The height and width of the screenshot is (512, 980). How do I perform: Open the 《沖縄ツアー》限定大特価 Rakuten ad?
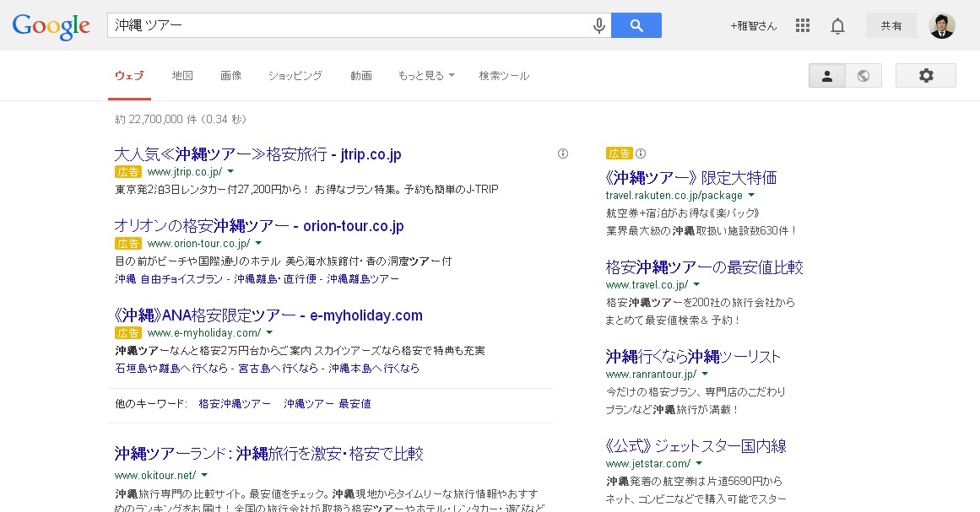[x=690, y=178]
